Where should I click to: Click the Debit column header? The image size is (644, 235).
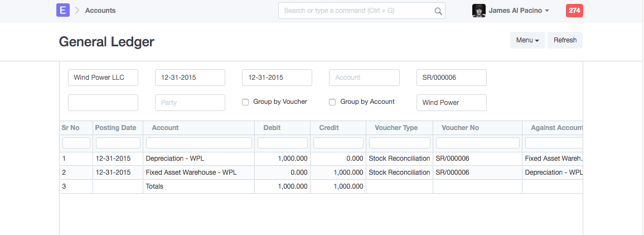(272, 128)
